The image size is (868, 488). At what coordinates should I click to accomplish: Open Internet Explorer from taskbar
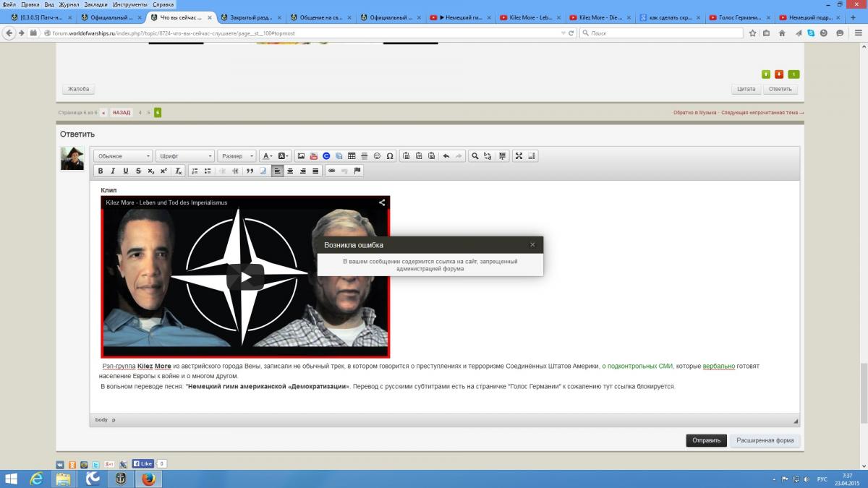click(36, 479)
